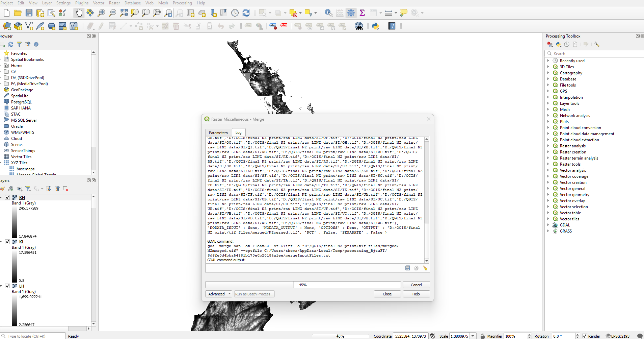Click the Zoom Out magnifier tool

(112, 13)
